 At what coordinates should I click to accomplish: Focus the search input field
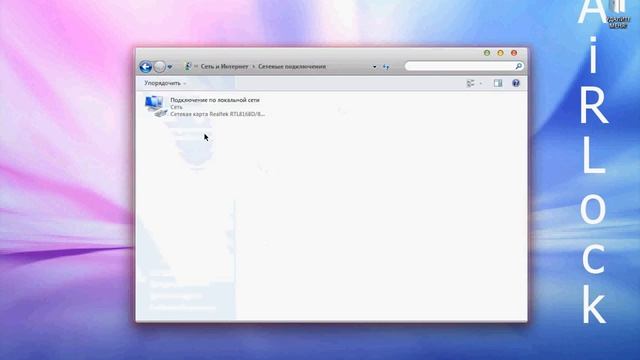pyautogui.click(x=464, y=66)
